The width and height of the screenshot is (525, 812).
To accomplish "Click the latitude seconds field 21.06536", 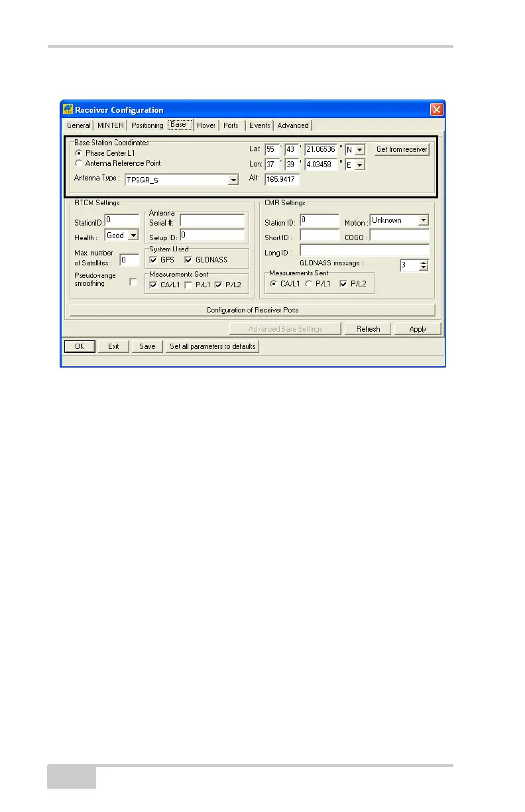I will [x=321, y=150].
